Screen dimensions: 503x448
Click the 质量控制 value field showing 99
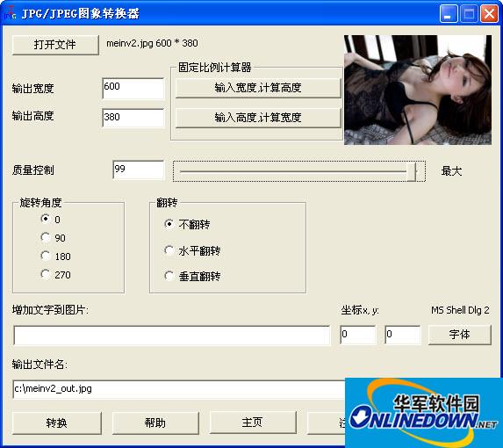[x=139, y=170]
